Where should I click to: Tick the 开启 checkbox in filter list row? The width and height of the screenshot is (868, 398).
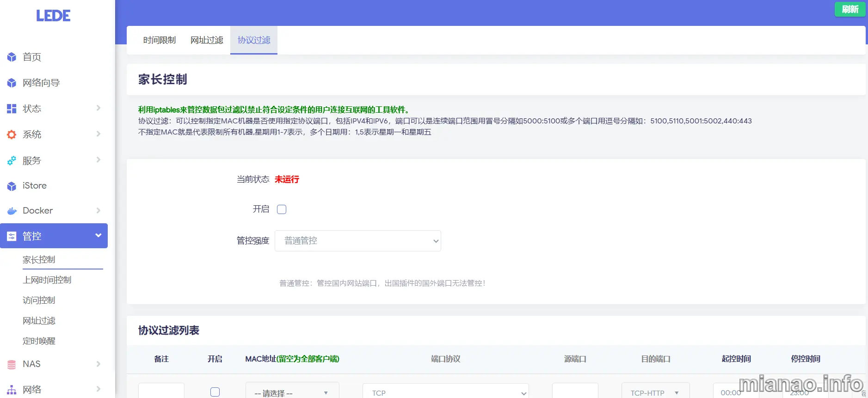(x=215, y=392)
